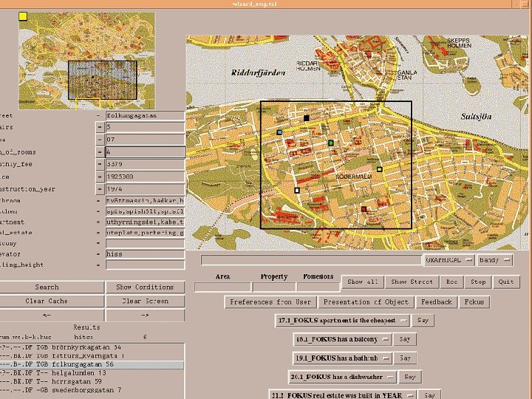The width and height of the screenshot is (532, 399).
Task: Click the elevator field containing hiss
Action: click(x=146, y=254)
